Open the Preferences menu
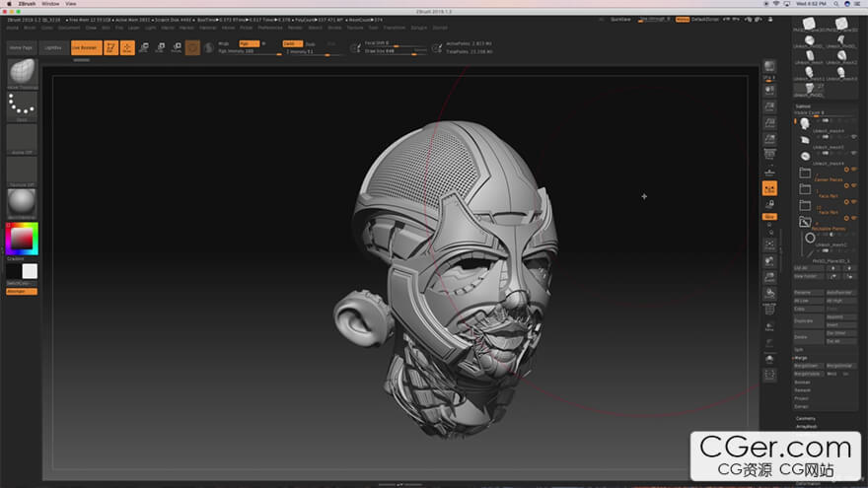Viewport: 868px width, 488px height. point(269,28)
